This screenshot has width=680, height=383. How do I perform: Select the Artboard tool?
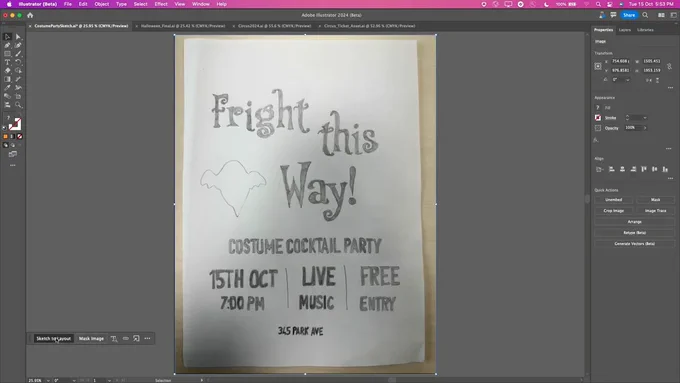click(x=18, y=96)
